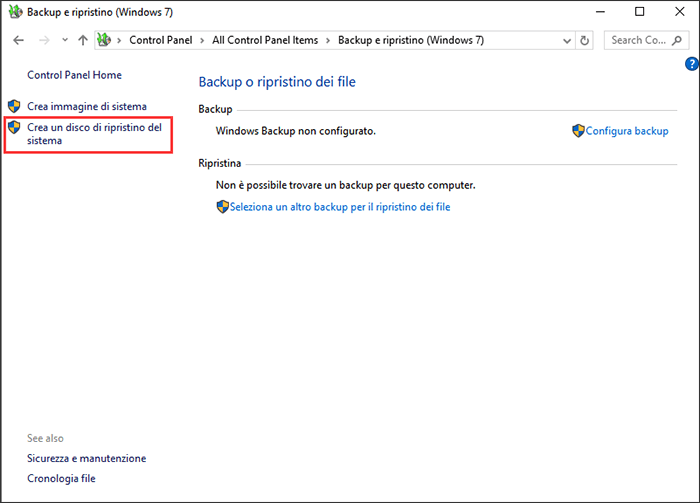Open the address bar history dropdown

pos(567,41)
